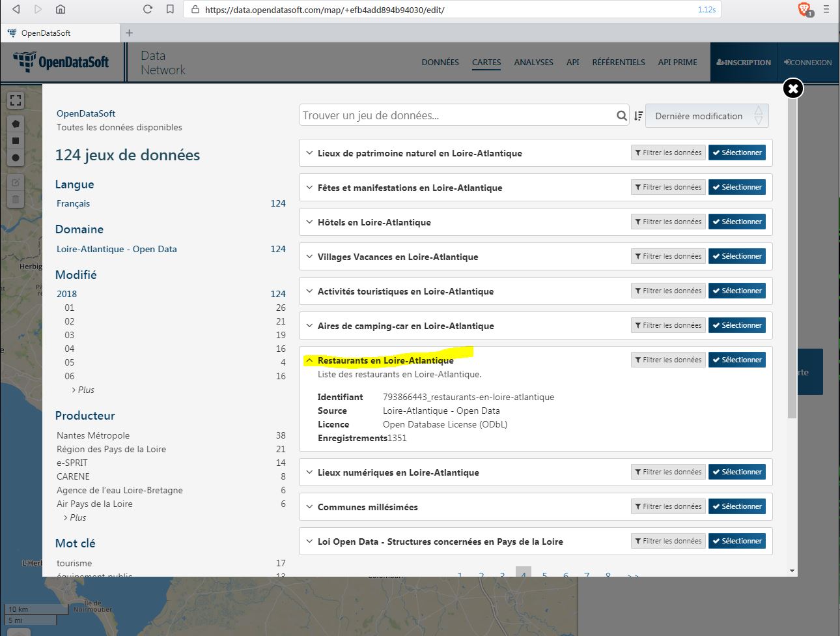
Task: Toggle the sort order icon
Action: pyautogui.click(x=638, y=116)
